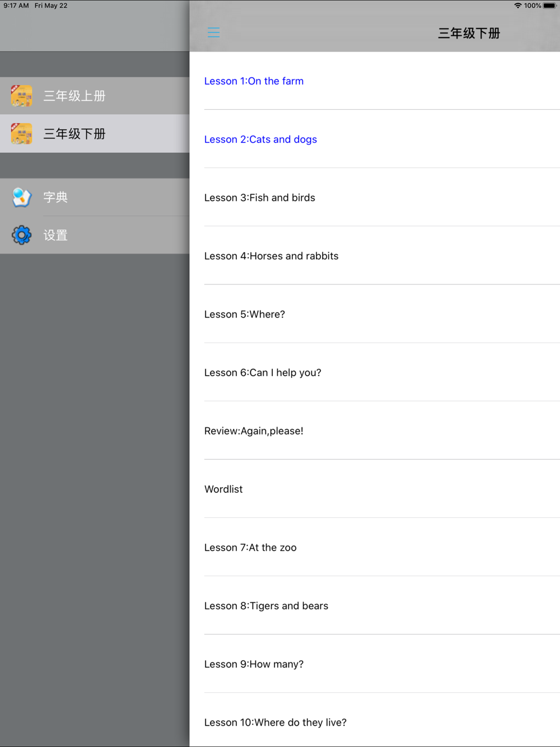Open the 设置 settings menu item

click(95, 235)
